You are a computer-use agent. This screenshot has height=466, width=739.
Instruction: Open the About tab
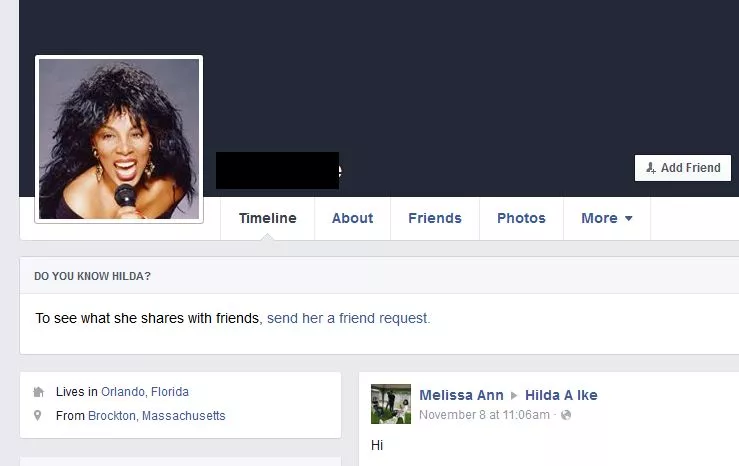(x=352, y=218)
